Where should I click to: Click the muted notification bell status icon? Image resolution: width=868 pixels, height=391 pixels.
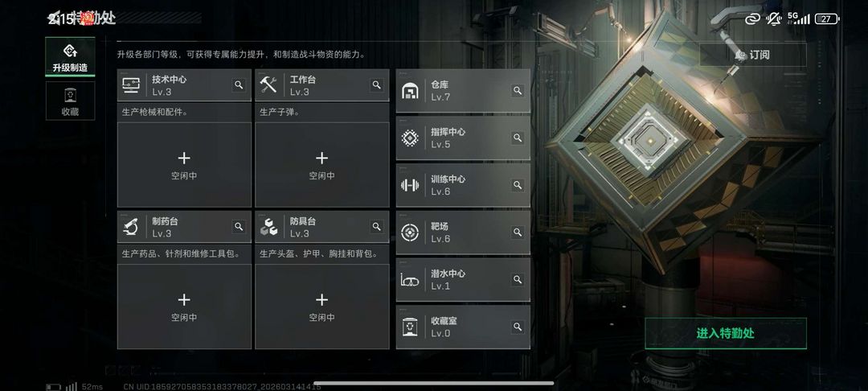(773, 19)
